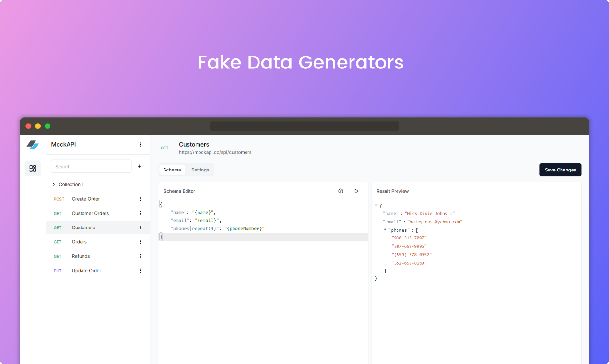Click phone value 352-658-8160
This screenshot has height=364, width=609.
[x=409, y=263]
